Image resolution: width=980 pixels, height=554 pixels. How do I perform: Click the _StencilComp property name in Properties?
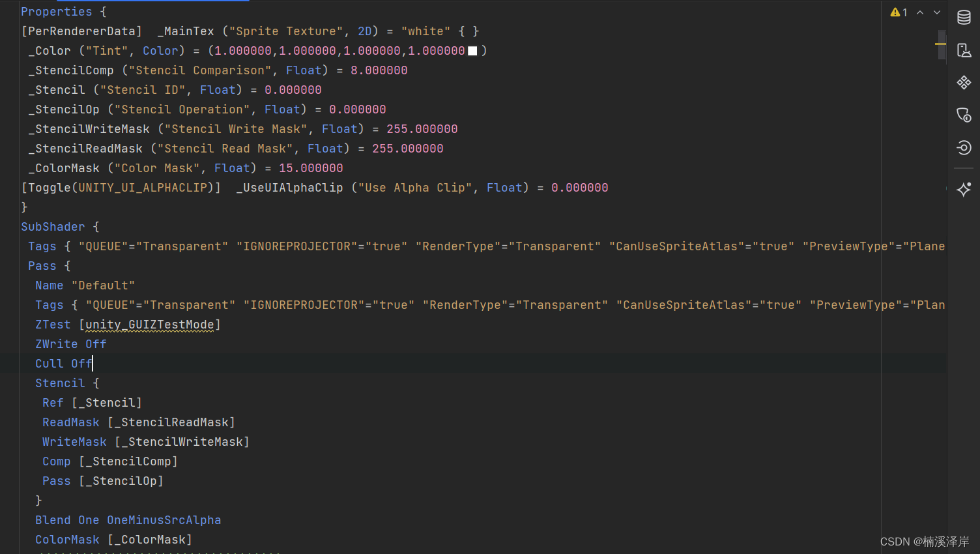point(71,70)
